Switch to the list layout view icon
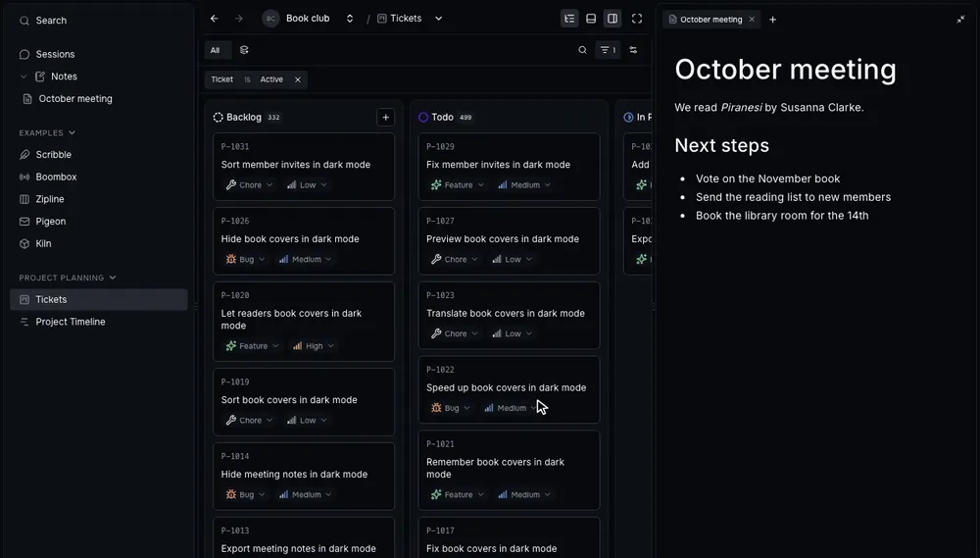980x558 pixels. [569, 19]
